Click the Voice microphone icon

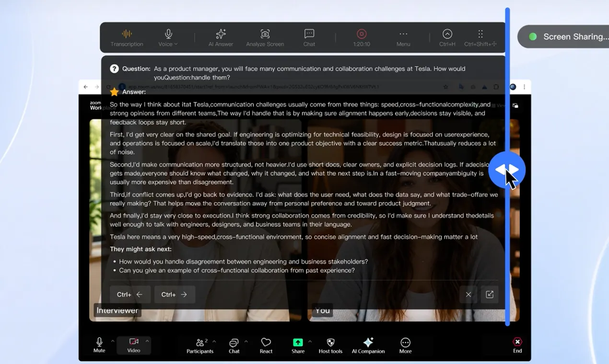(x=168, y=34)
